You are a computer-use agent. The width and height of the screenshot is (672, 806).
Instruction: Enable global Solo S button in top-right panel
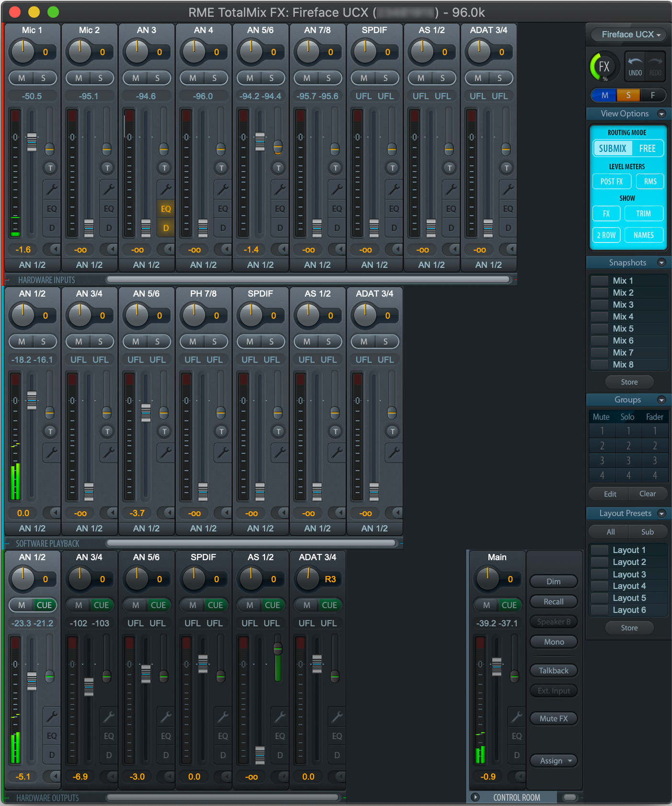coord(628,95)
